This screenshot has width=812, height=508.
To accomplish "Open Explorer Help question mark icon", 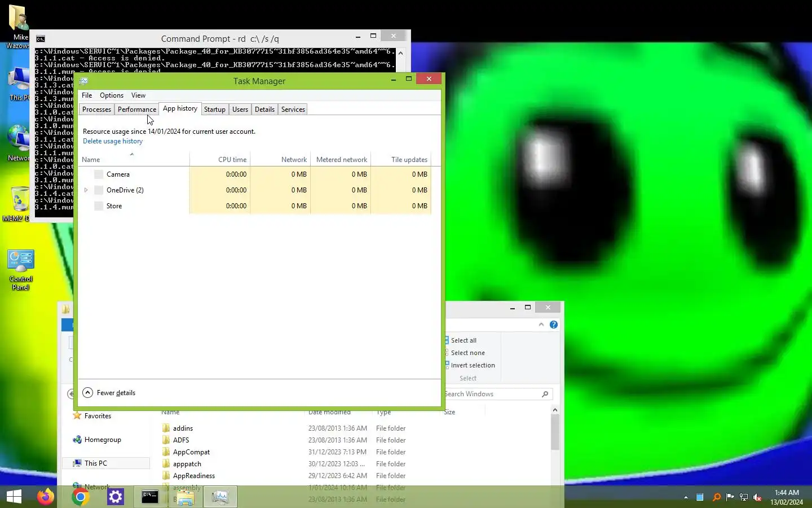I will 554,325.
